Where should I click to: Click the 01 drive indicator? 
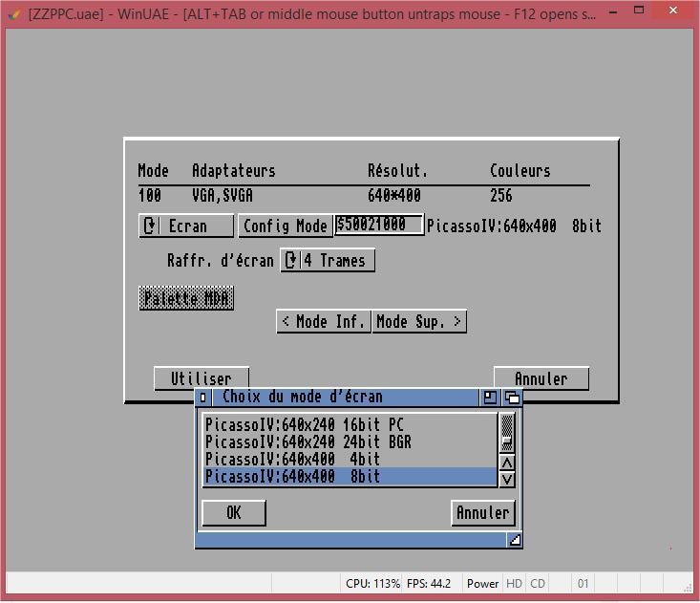[583, 583]
